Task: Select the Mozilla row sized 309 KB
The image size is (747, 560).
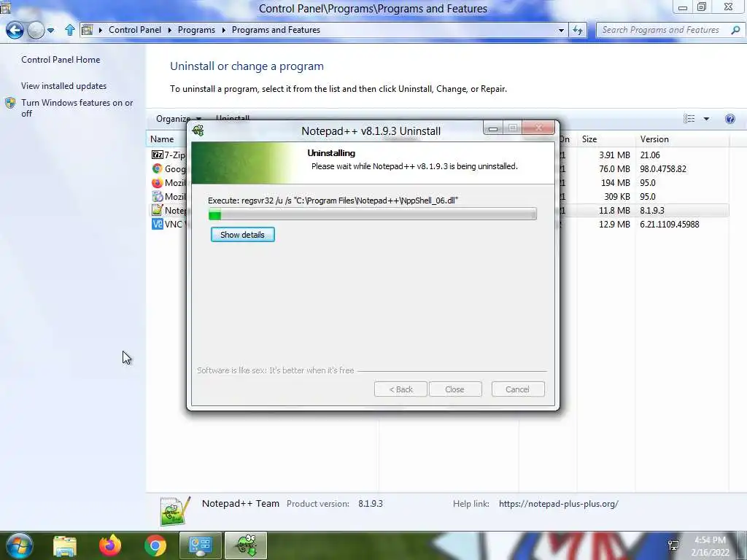Action: coord(438,196)
